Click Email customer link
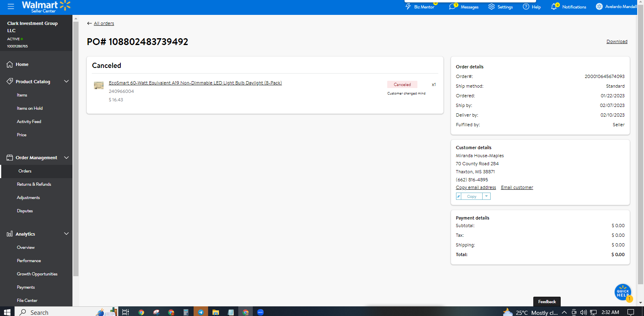This screenshot has width=644, height=316. (x=517, y=187)
